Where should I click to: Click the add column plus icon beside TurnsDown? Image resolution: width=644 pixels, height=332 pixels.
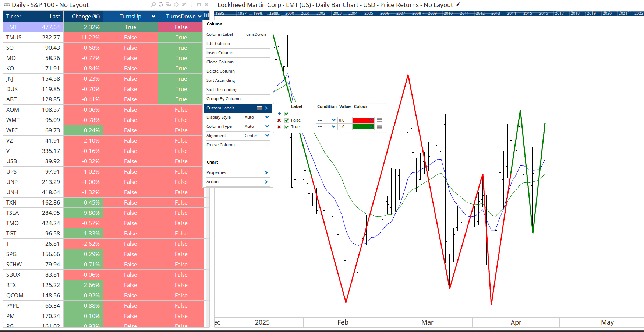pyautogui.click(x=206, y=15)
